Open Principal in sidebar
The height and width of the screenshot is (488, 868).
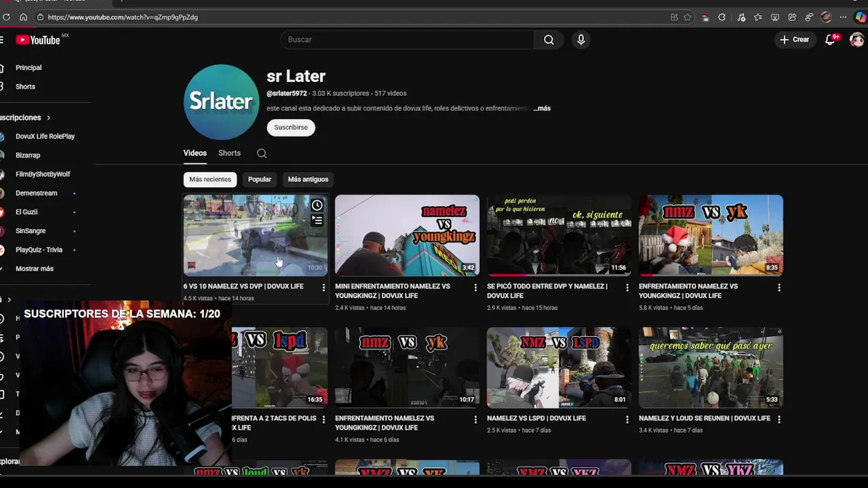pyautogui.click(x=28, y=68)
